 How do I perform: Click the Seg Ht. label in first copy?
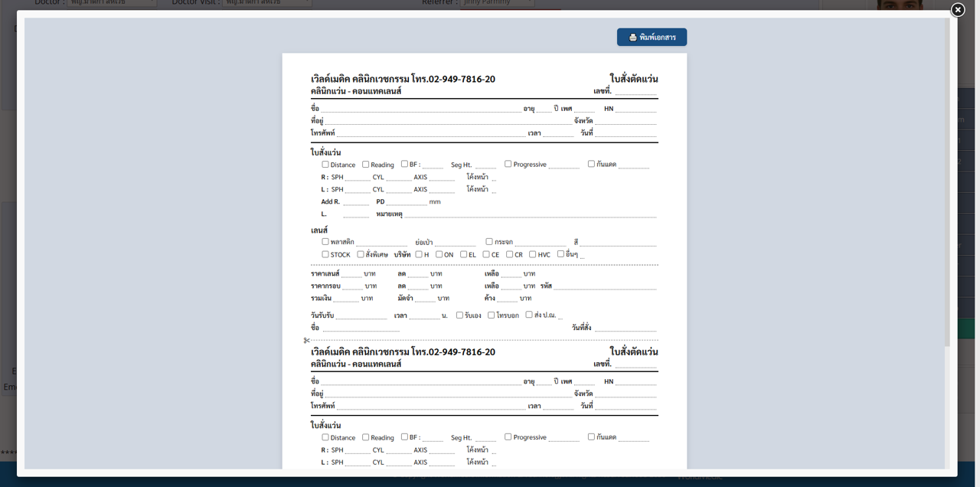[x=462, y=165]
